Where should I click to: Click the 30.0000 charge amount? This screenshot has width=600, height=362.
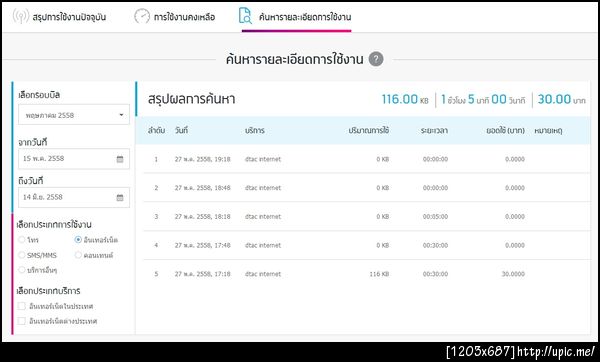(513, 274)
